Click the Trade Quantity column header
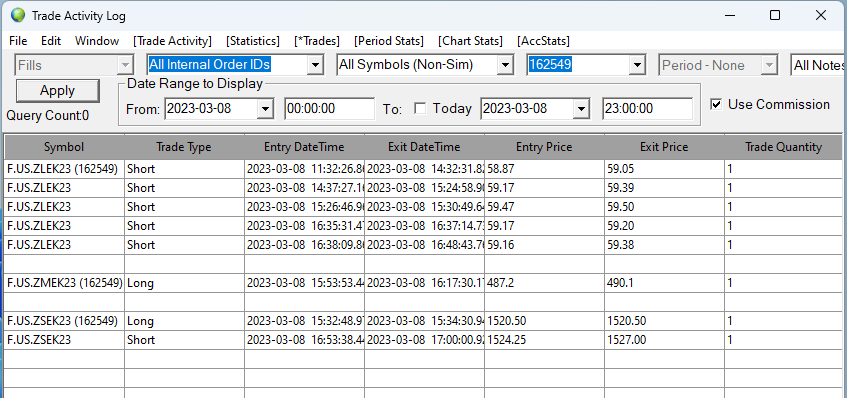847x398 pixels. tap(784, 147)
